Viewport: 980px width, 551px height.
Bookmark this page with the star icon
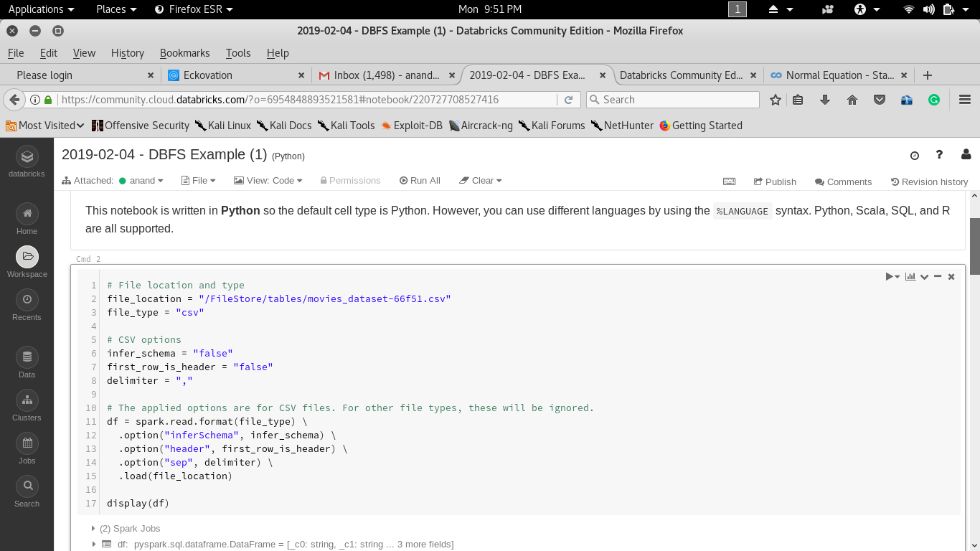point(775,100)
